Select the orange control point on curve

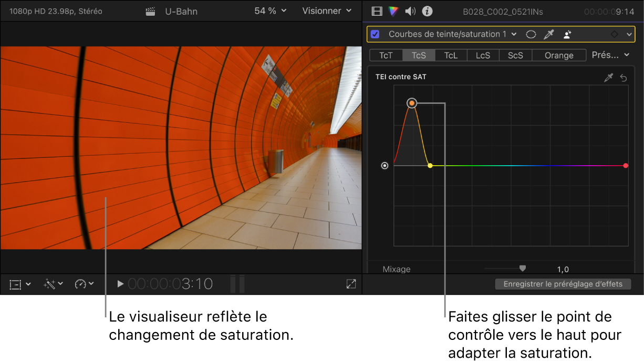412,103
